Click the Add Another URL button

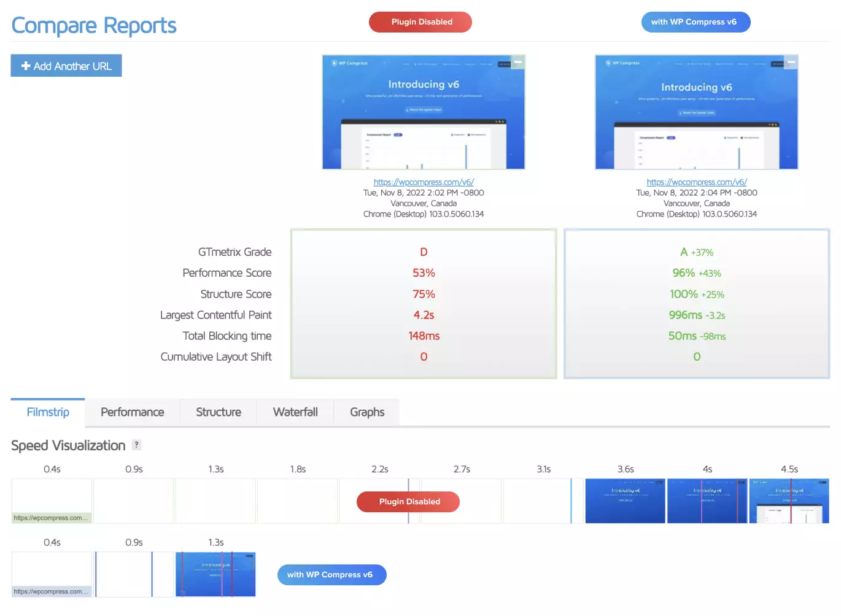click(x=66, y=66)
